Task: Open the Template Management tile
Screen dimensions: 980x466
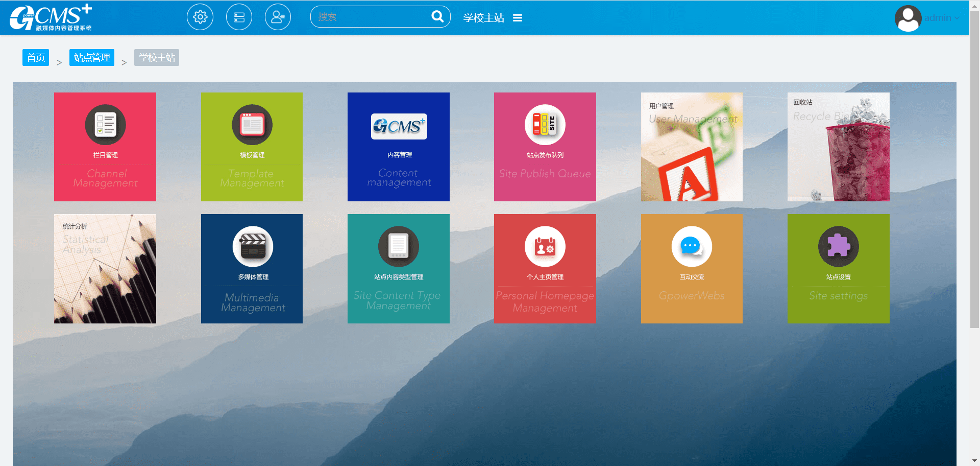Action: pos(252,147)
